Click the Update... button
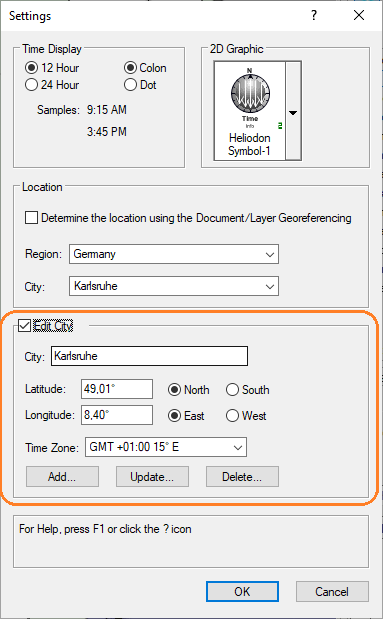This screenshot has width=383, height=619. point(152,476)
